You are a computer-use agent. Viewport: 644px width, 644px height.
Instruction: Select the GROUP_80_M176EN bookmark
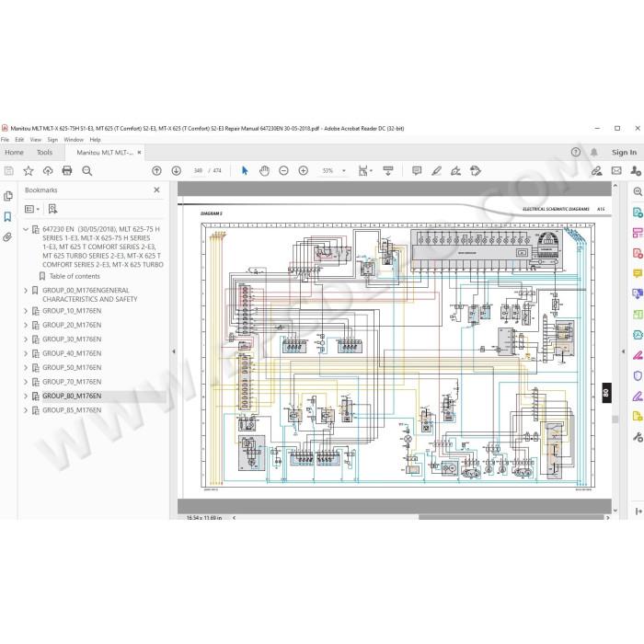click(x=72, y=396)
